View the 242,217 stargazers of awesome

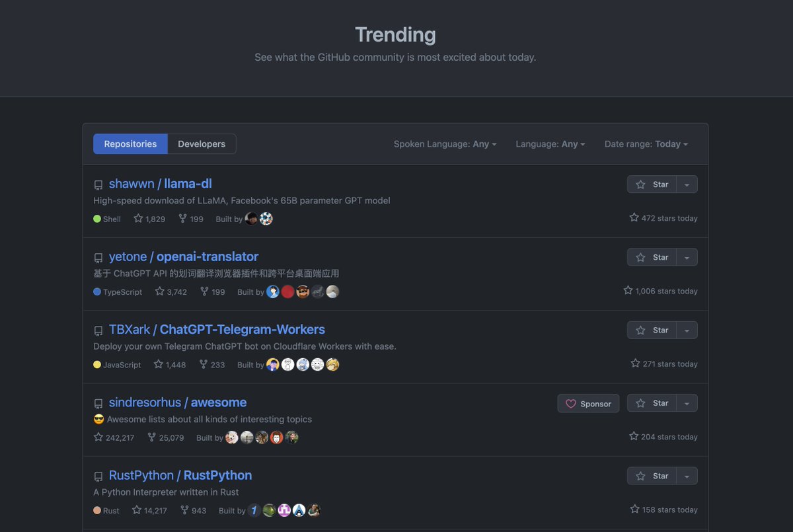[114, 437]
